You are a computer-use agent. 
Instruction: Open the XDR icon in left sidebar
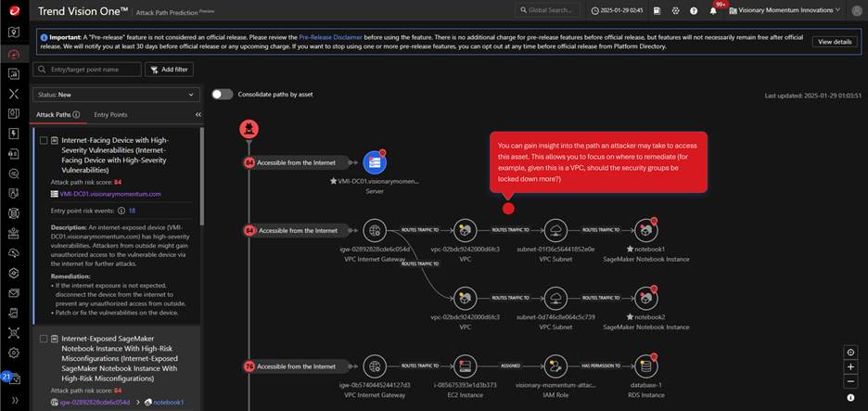[x=15, y=94]
